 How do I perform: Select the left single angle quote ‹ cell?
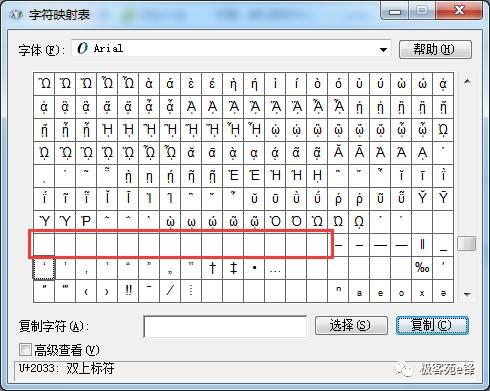[x=86, y=291]
